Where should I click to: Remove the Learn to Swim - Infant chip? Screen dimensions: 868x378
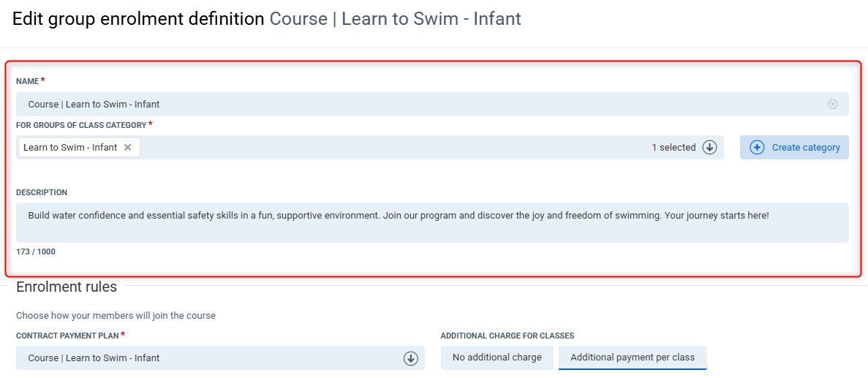[127, 147]
